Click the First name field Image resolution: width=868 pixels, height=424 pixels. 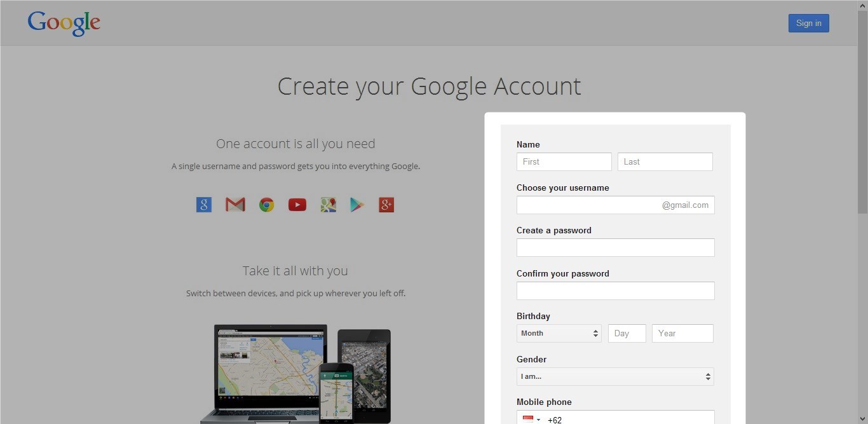tap(564, 161)
